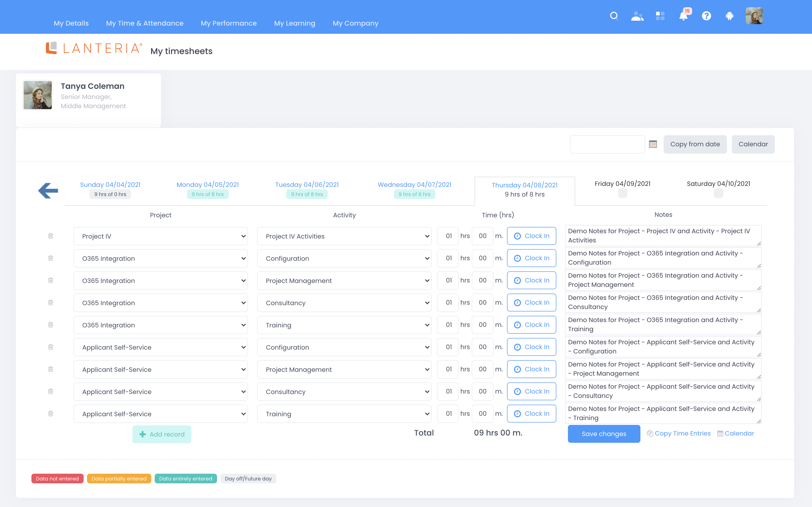Delete the Applicant Self-Service Training row
Viewport: 812px width, 507px height.
point(51,413)
